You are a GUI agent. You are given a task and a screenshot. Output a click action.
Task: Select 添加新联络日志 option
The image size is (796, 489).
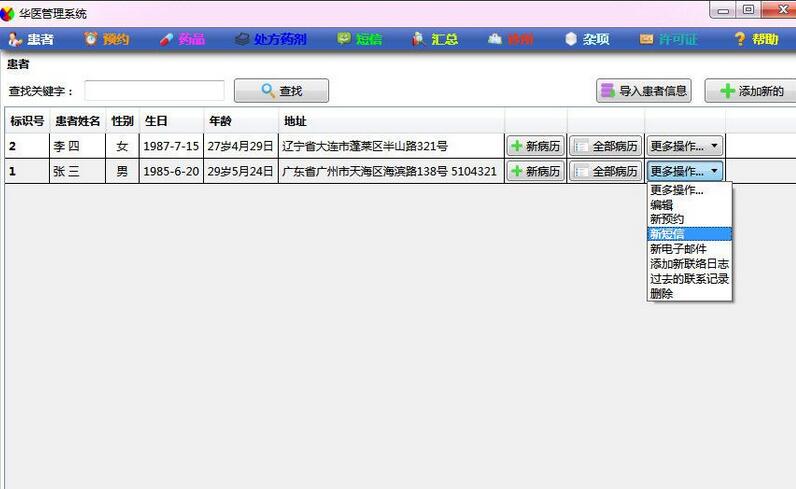[x=689, y=264]
